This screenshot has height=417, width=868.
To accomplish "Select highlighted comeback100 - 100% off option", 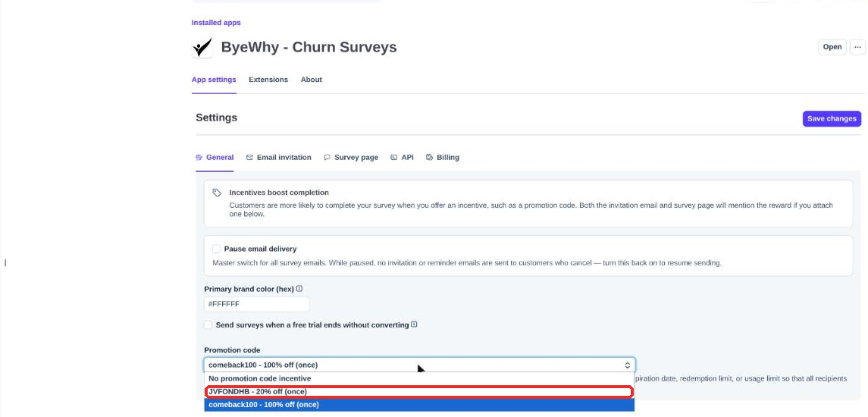I will pos(419,405).
